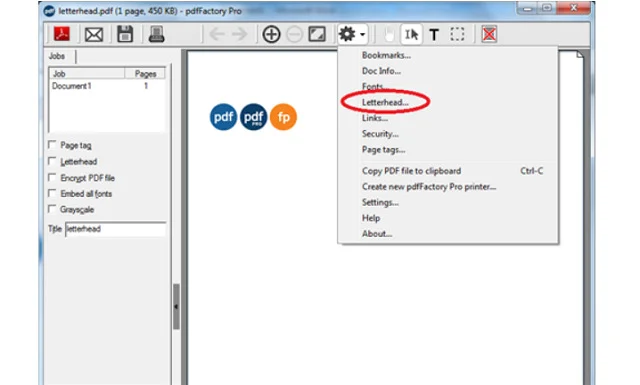640x385 pixels.
Task: Minimize the pdfFactory Pro window
Action: (x=527, y=8)
